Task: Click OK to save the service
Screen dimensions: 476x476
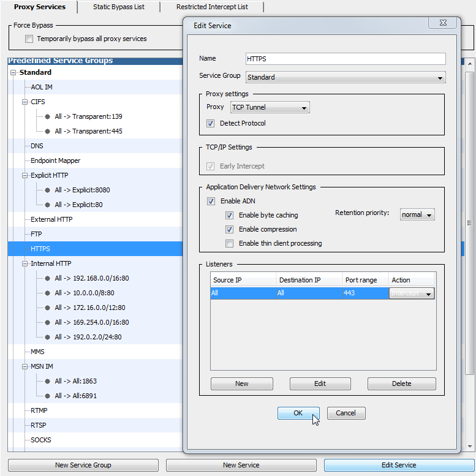Action: (x=298, y=413)
